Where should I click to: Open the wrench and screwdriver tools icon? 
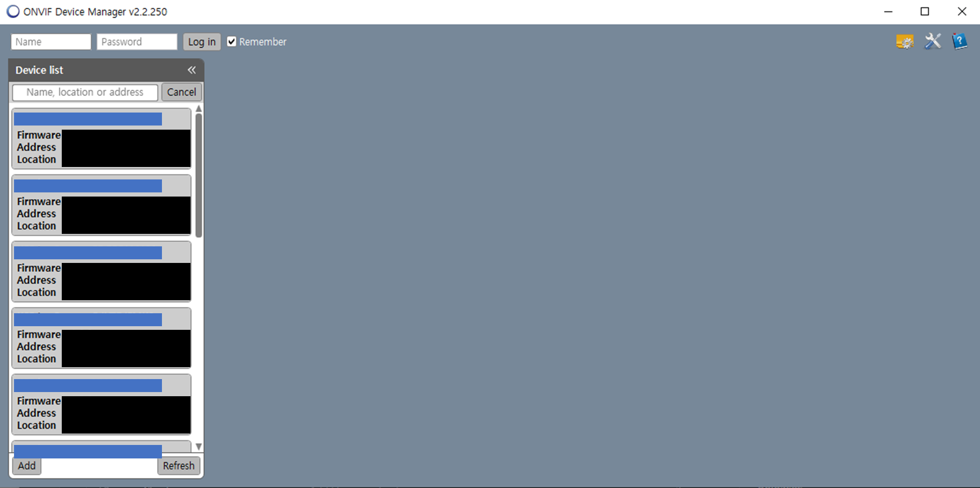tap(933, 41)
